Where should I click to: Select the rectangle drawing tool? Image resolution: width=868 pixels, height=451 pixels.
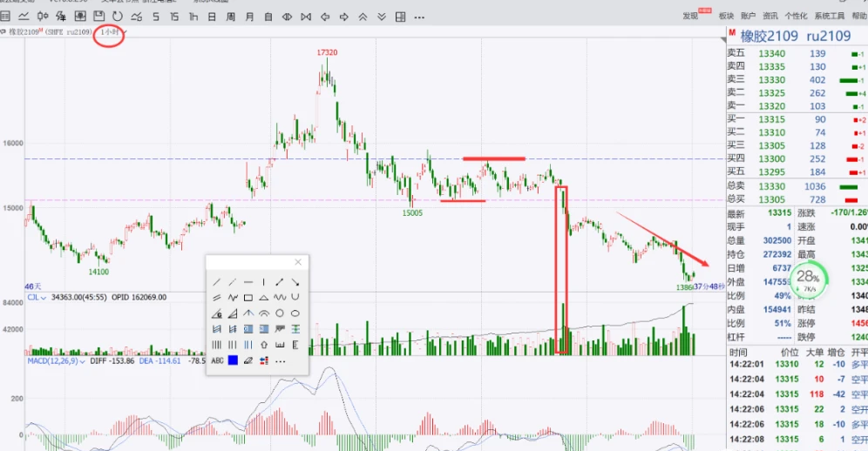(248, 298)
